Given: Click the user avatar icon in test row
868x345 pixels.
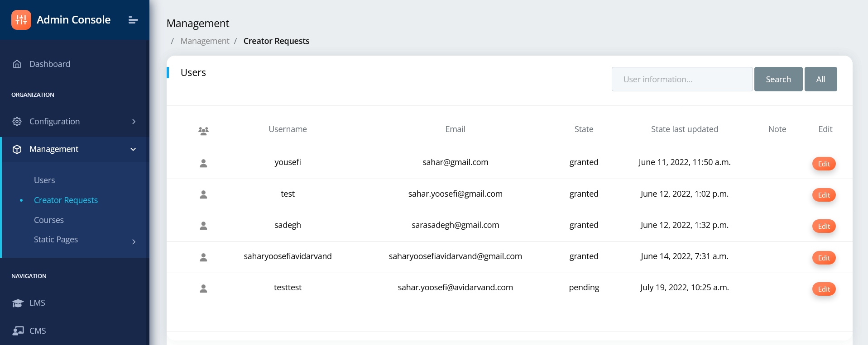Looking at the screenshot, I should point(203,194).
